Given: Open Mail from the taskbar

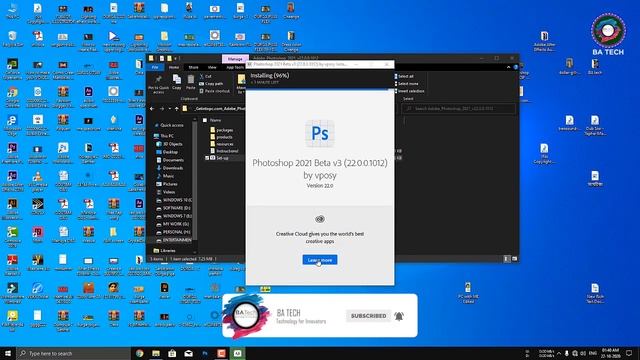Looking at the screenshot, I should point(189,353).
